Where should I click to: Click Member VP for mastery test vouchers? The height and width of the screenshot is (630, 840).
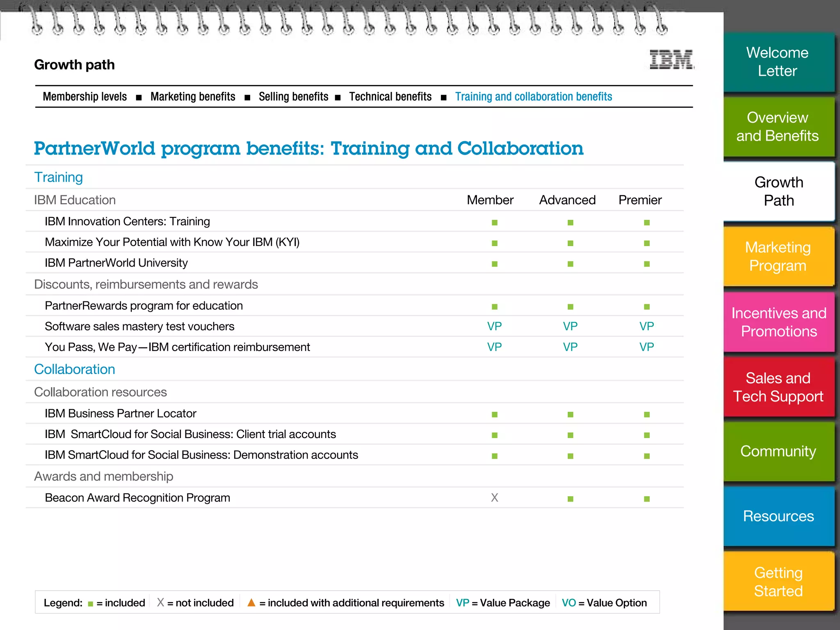click(x=494, y=326)
